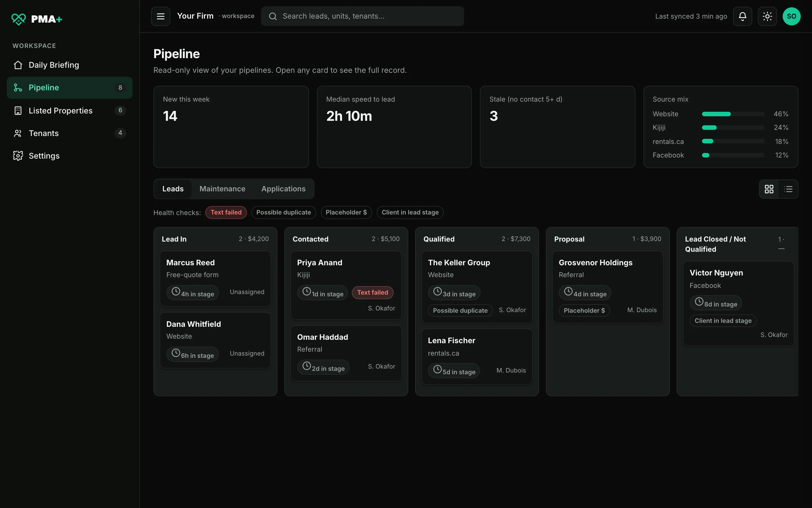Click the Website source mix bar
Viewport: 812px width, 508px height.
point(733,114)
